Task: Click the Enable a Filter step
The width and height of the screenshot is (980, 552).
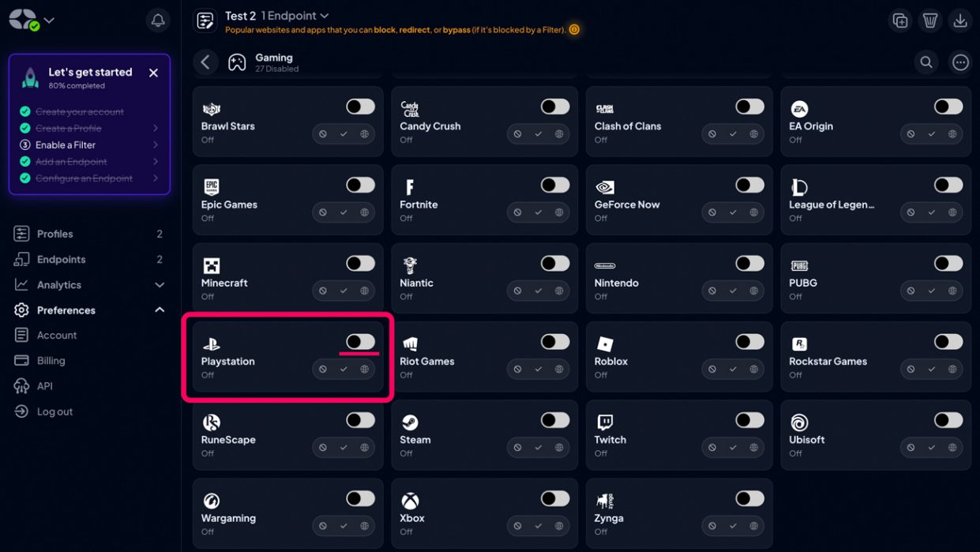Action: click(x=66, y=145)
